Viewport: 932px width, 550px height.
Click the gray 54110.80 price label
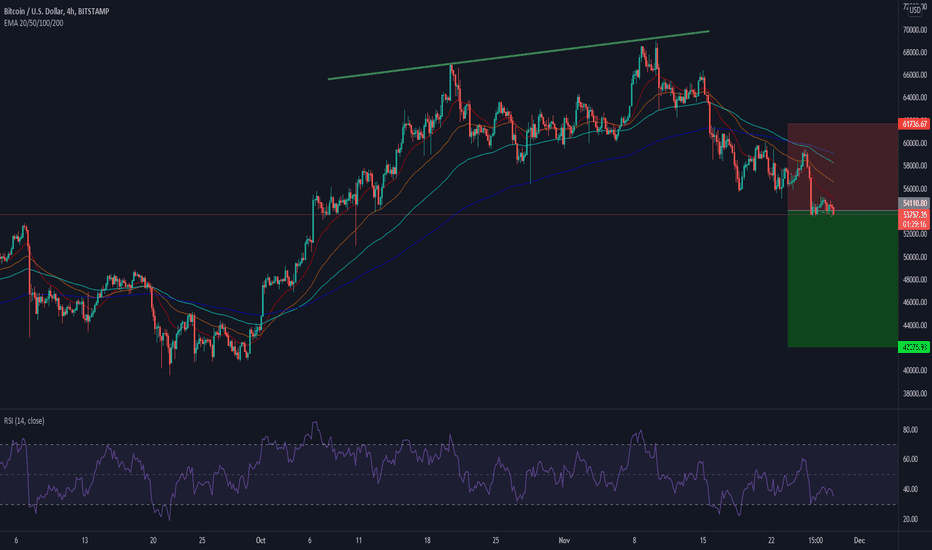914,203
